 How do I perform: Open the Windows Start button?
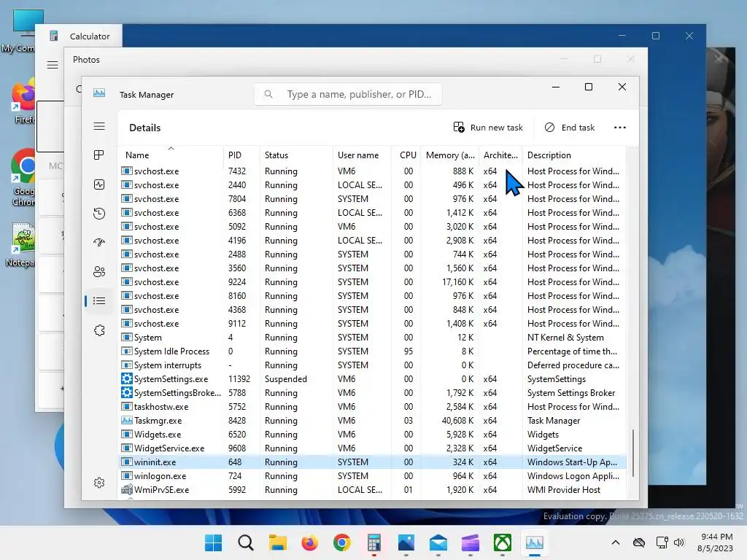click(x=214, y=542)
